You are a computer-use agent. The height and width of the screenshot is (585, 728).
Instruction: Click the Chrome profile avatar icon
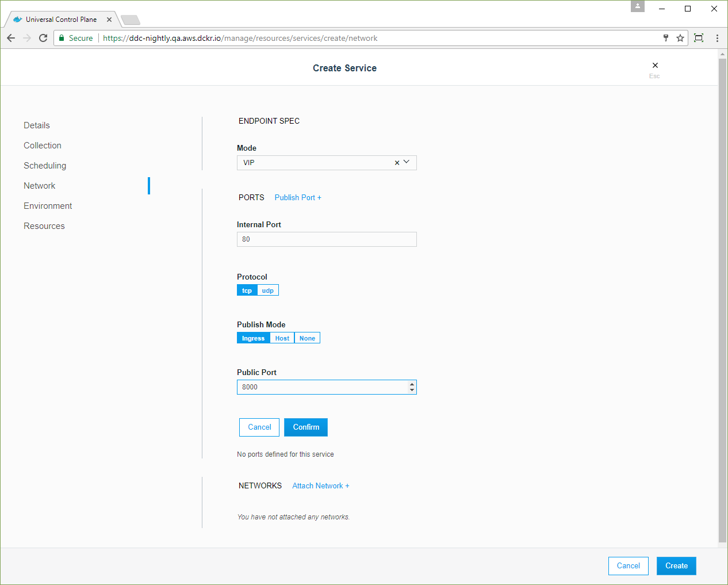[x=638, y=6]
